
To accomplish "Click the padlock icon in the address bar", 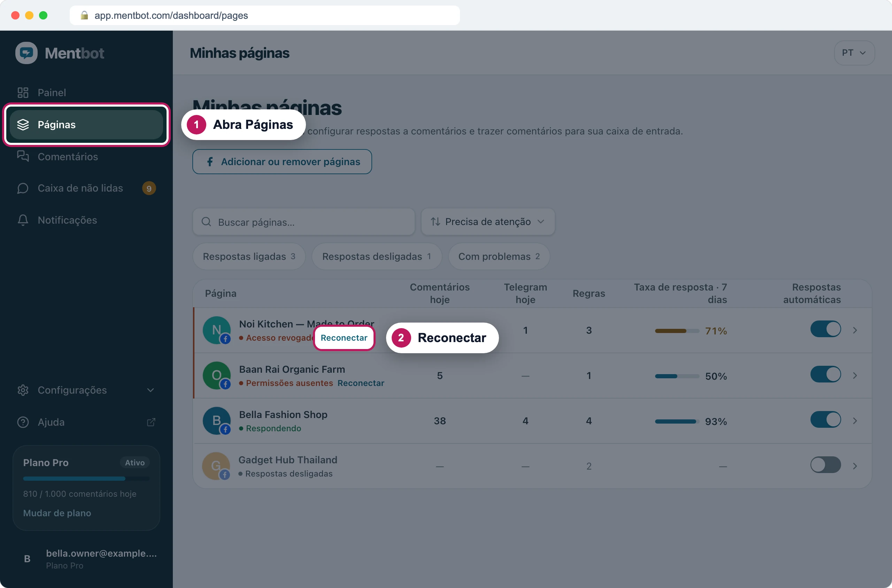I will [x=84, y=15].
